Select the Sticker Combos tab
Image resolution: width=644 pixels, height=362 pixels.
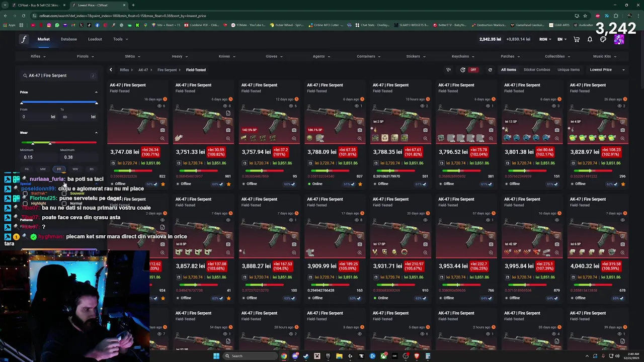point(537,70)
